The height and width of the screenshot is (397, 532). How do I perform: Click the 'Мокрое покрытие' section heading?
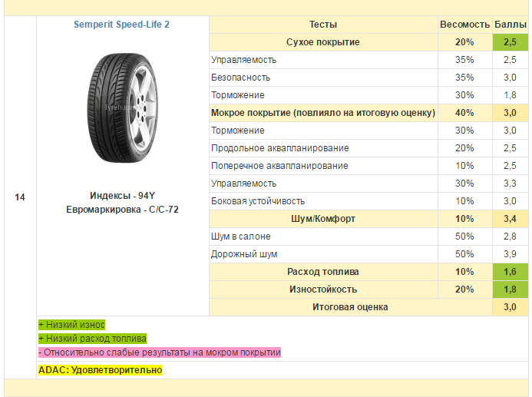coord(323,113)
